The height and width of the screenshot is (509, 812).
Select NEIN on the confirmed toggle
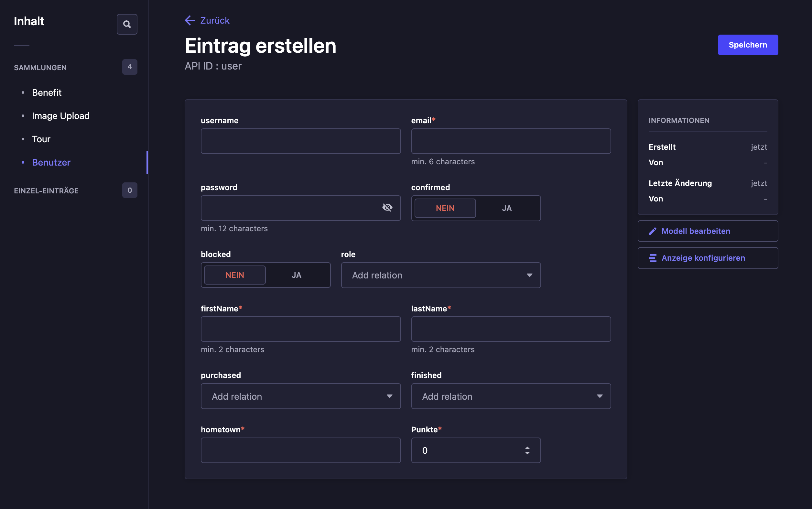coord(445,208)
